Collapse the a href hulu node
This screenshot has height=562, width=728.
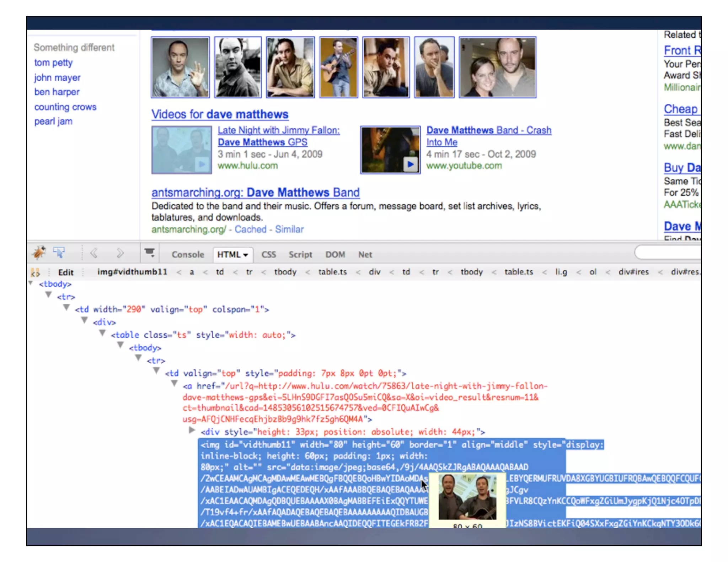coord(174,384)
